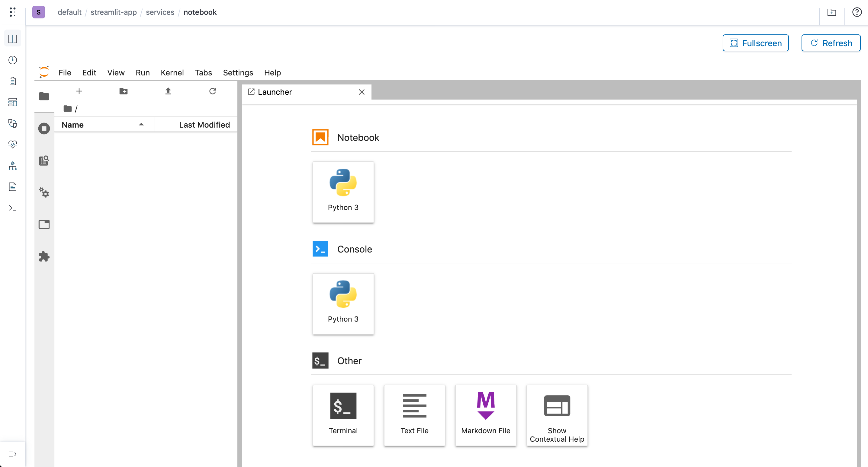
Task: Open the Settings menu
Action: (238, 73)
